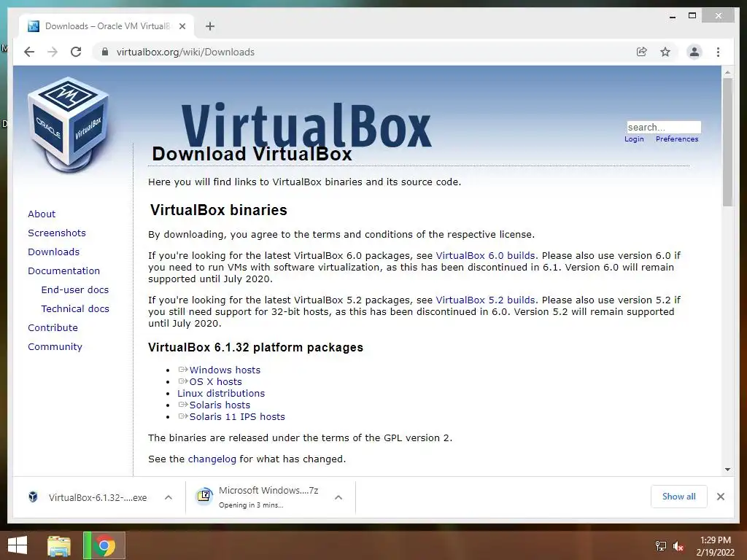Click the muted volume tray icon

[678, 546]
